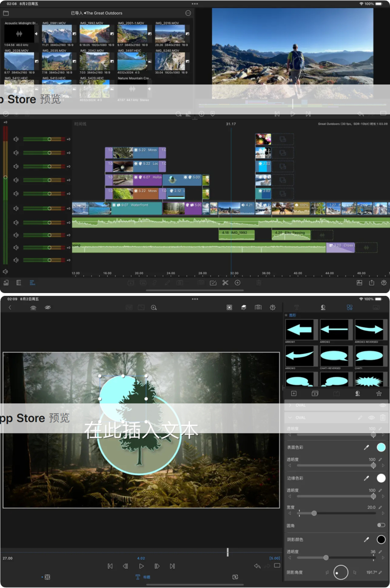The image size is (390, 588).
Task: Rename selected OVAL layer with pencil icon
Action: tap(360, 418)
